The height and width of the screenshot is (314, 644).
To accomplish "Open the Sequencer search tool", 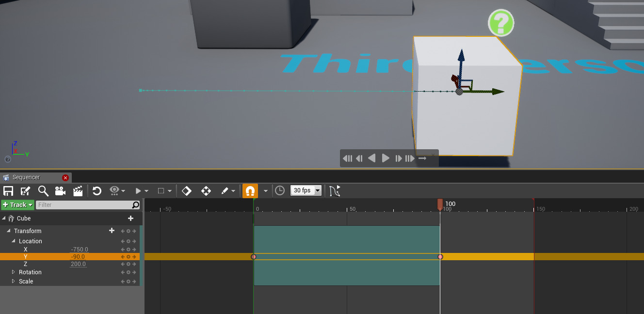I will point(43,190).
